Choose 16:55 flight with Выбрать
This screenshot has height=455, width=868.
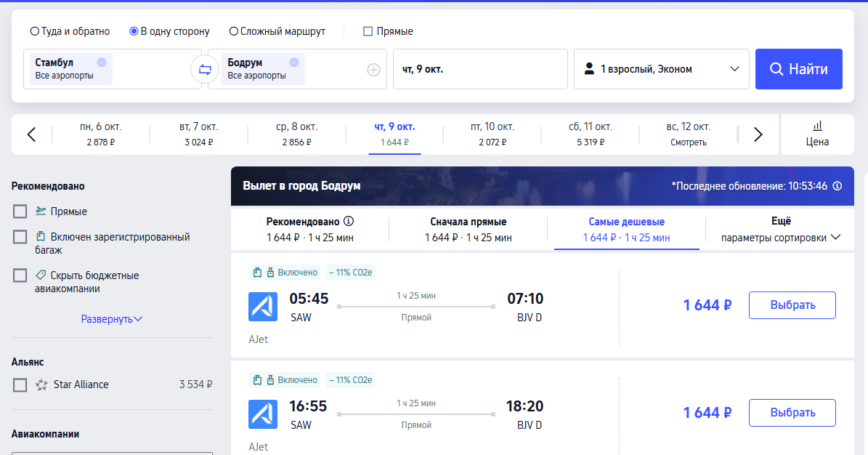click(x=792, y=413)
